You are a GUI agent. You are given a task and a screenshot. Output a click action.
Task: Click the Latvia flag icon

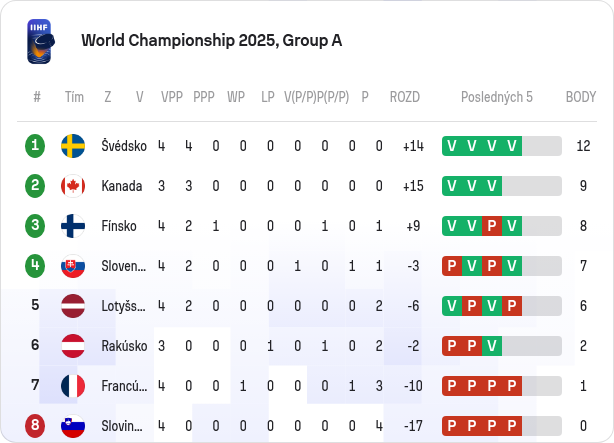[73, 306]
